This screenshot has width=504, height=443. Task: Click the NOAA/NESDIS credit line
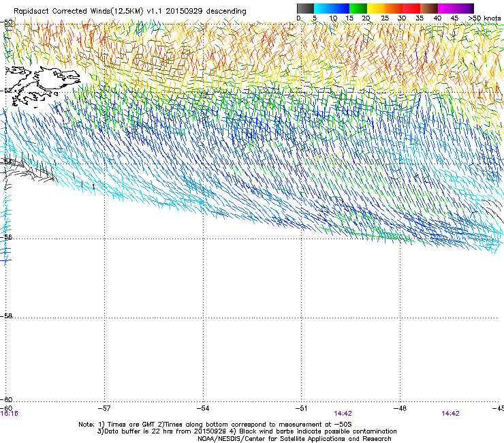pyautogui.click(x=294, y=439)
